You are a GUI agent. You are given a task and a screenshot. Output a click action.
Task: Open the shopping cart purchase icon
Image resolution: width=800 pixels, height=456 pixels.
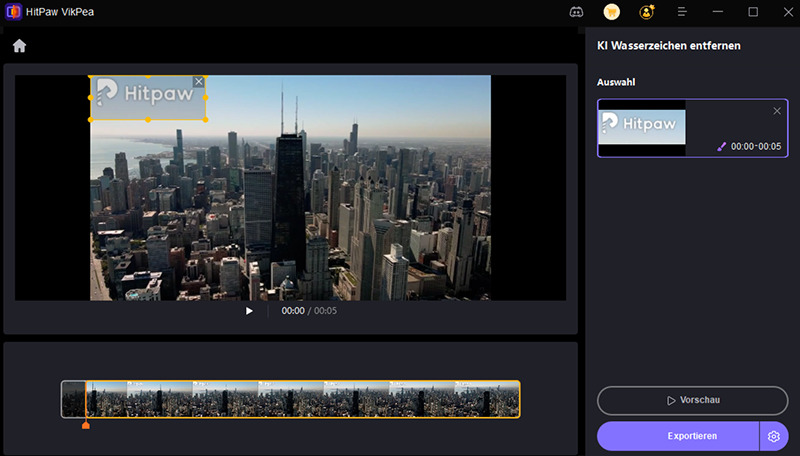(x=611, y=12)
